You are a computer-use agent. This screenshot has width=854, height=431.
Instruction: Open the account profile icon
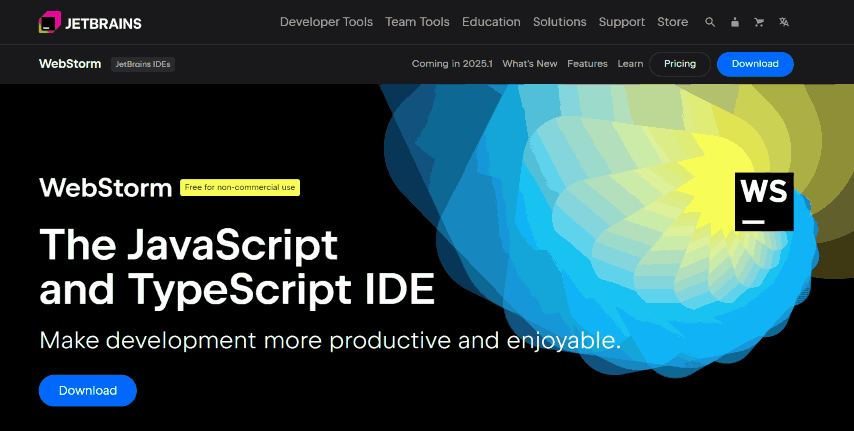coord(735,22)
